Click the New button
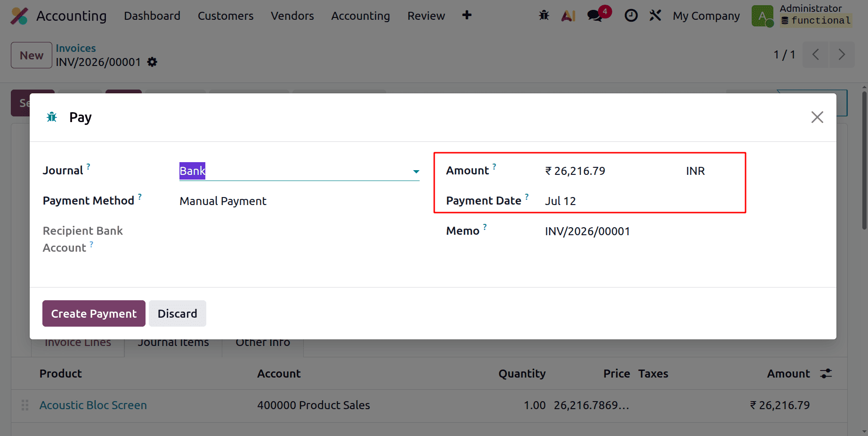 32,55
